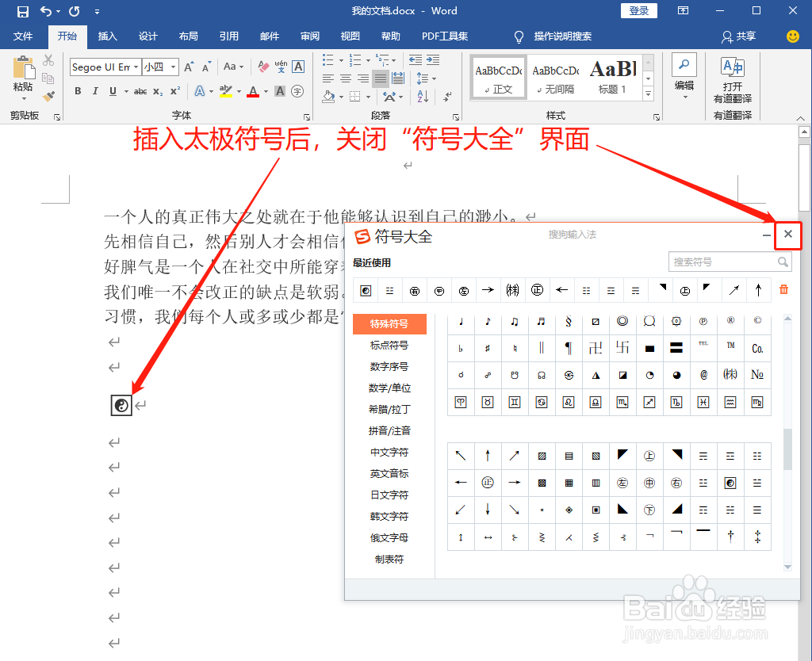
Task: Click the @ symbol in the grid
Action: tap(703, 375)
